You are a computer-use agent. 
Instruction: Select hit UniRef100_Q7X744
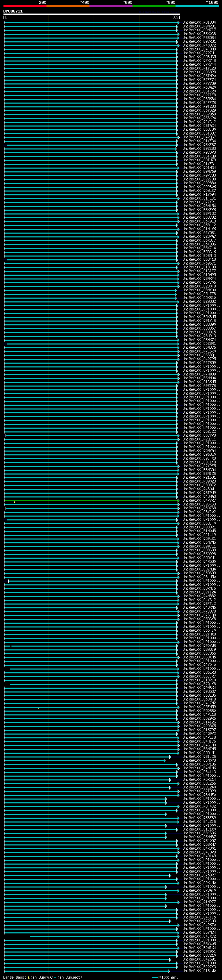pos(199,64)
